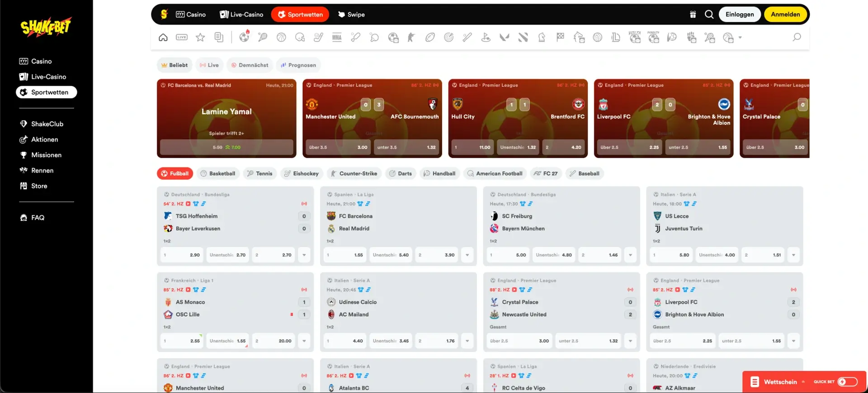Select the tennis racket sport icon
Image resolution: width=868 pixels, height=393 pixels.
click(x=263, y=37)
